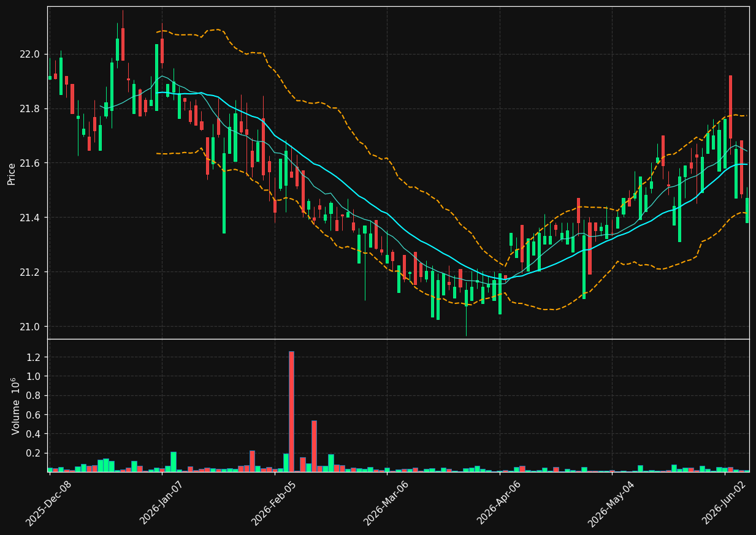This screenshot has height=535, width=756.
Task: Click the 21.6 price axis value
Action: (x=29, y=163)
